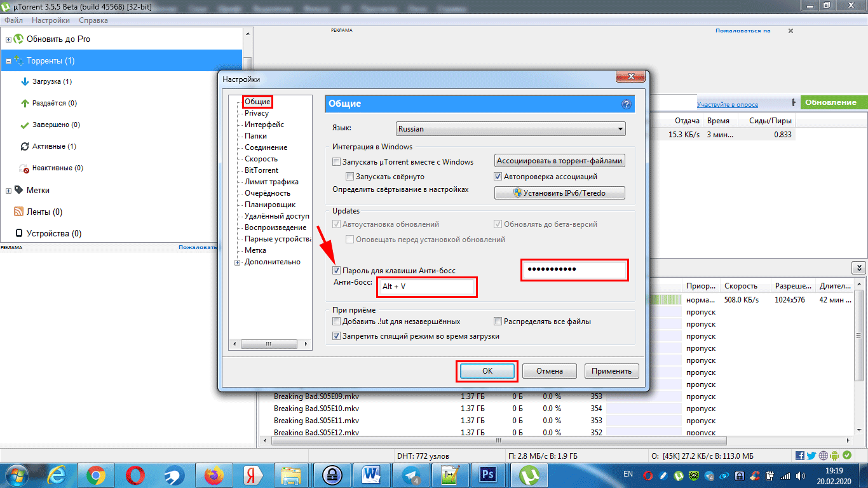
Task: Open the Справка menu
Action: 93,20
